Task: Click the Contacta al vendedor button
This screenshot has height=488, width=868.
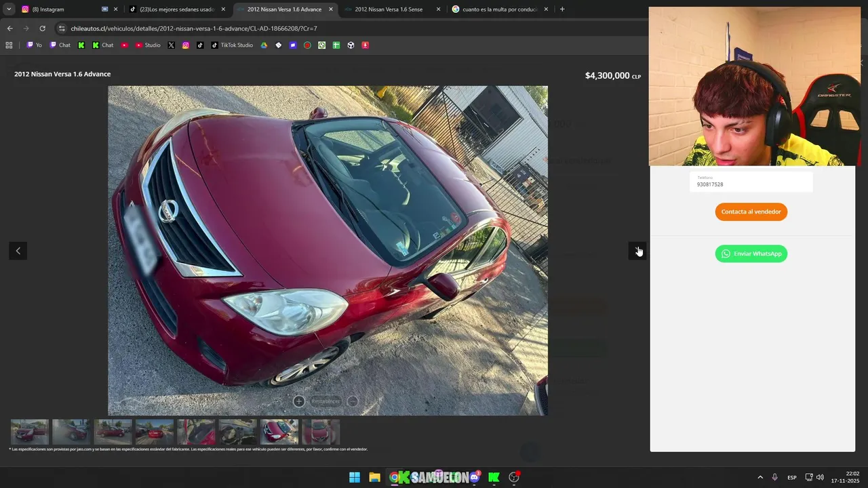Action: click(x=751, y=211)
